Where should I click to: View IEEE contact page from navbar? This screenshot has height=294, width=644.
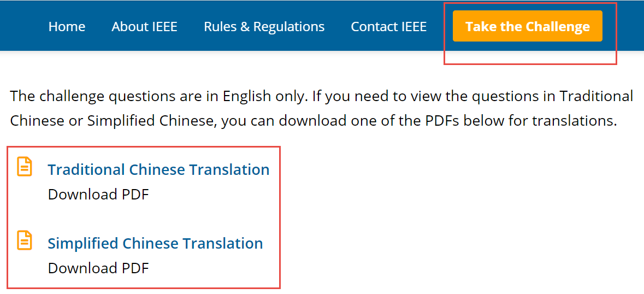click(x=388, y=26)
